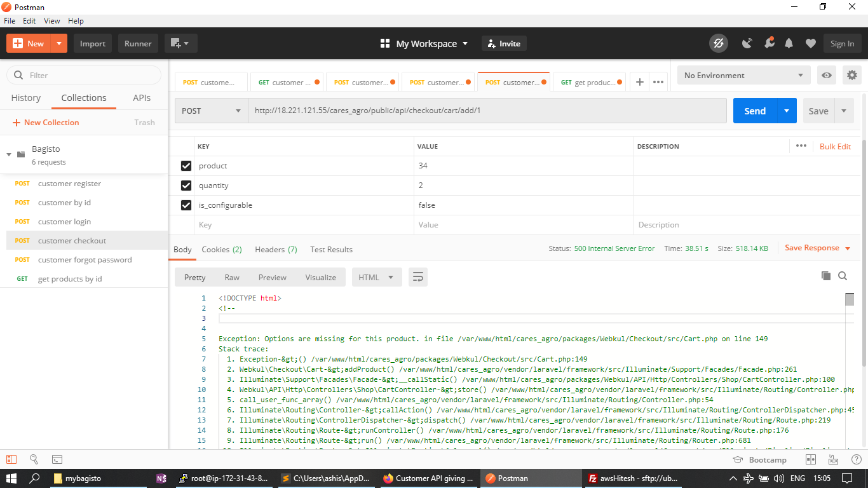Switch to Firefox window on taskbar
The width and height of the screenshot is (868, 488).
pos(428,478)
